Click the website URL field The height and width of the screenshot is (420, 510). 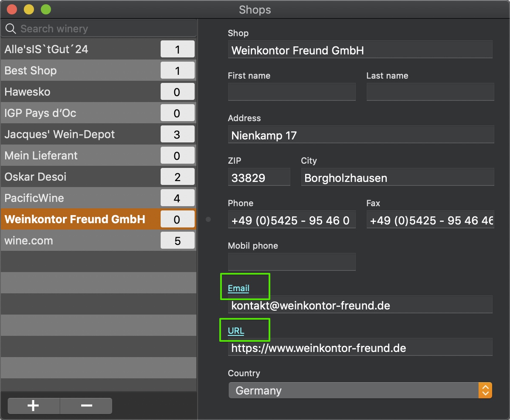click(x=360, y=347)
